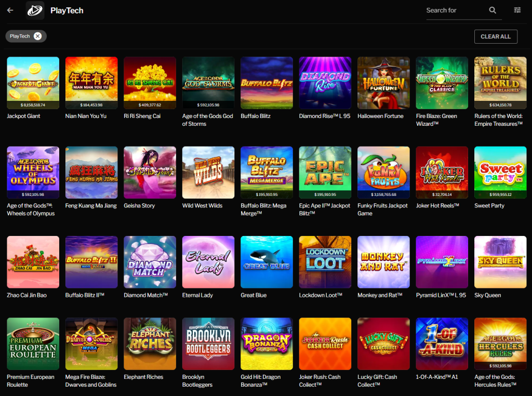The image size is (532, 396).
Task: Launch Great Blue game thumbnail
Action: coord(267,262)
